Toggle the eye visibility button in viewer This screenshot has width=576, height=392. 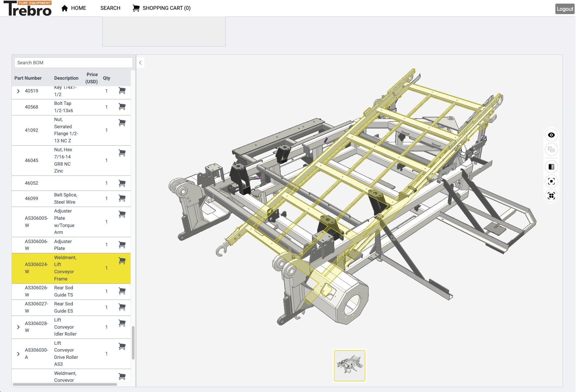551,135
